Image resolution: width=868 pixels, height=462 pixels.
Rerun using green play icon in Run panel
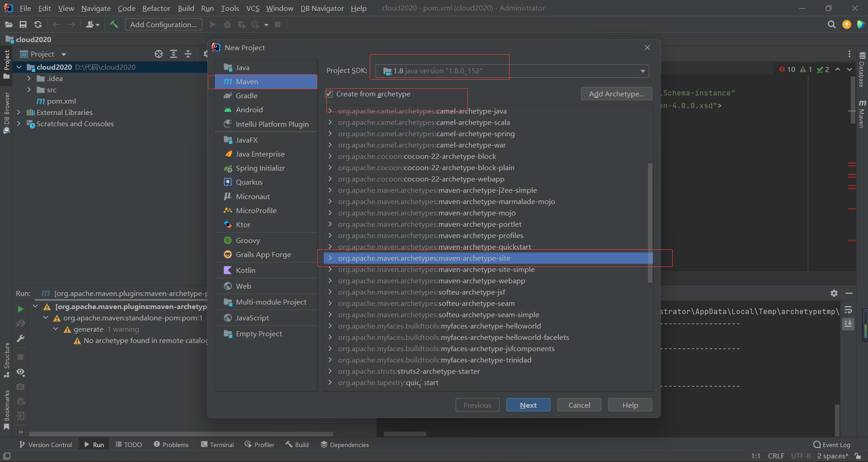(x=20, y=309)
